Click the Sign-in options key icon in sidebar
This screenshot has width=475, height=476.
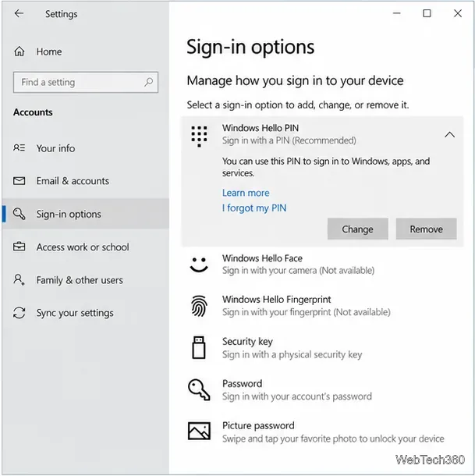[19, 214]
